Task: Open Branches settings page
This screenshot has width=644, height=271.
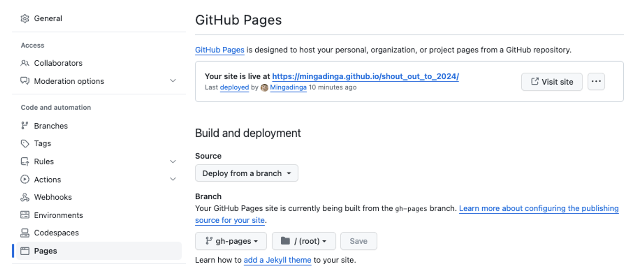Action: coord(51,126)
